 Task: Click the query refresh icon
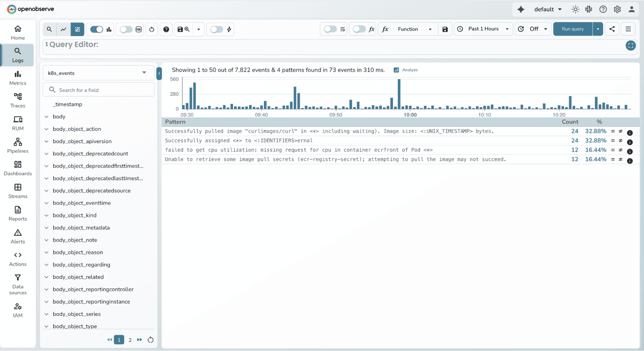151,29
